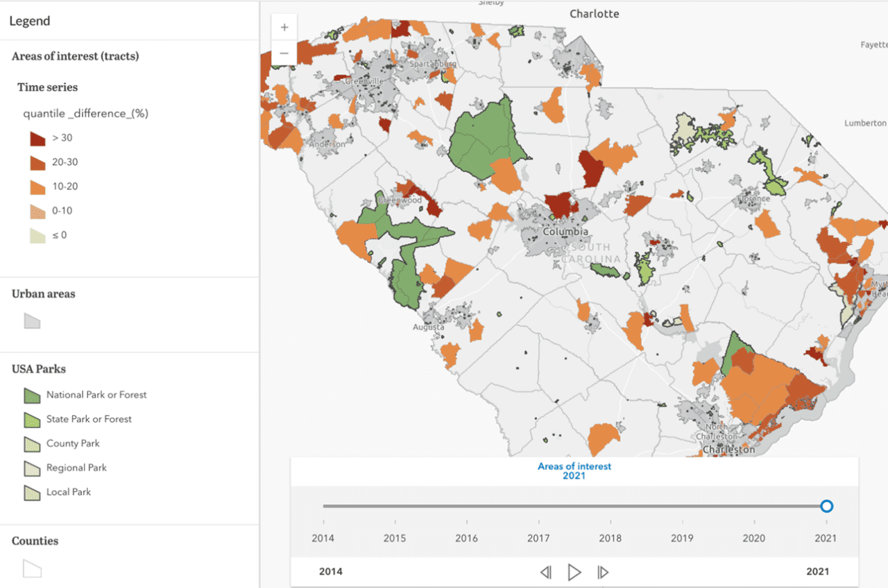The height and width of the screenshot is (588, 888).
Task: Click the time slider handle at 2021
Action: pos(826,506)
